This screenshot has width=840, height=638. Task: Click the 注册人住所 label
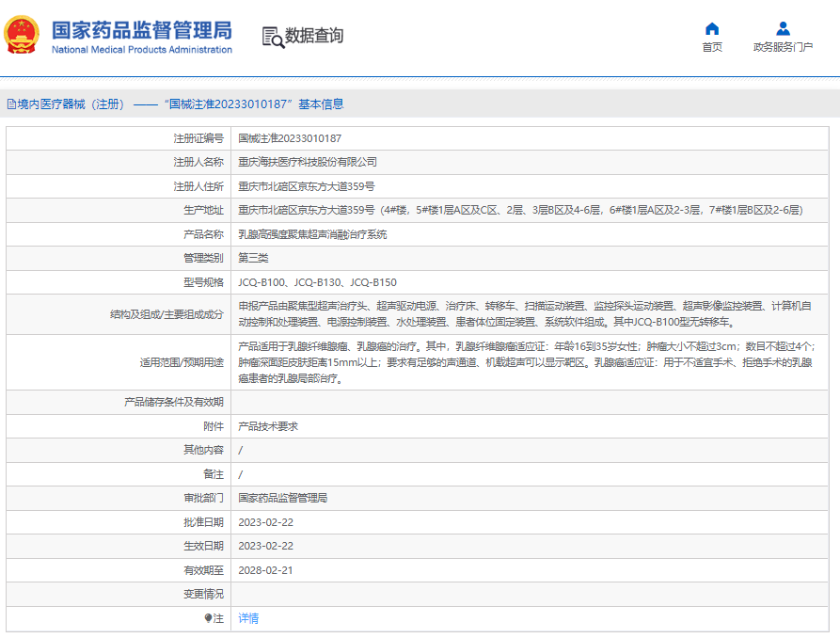198,186
